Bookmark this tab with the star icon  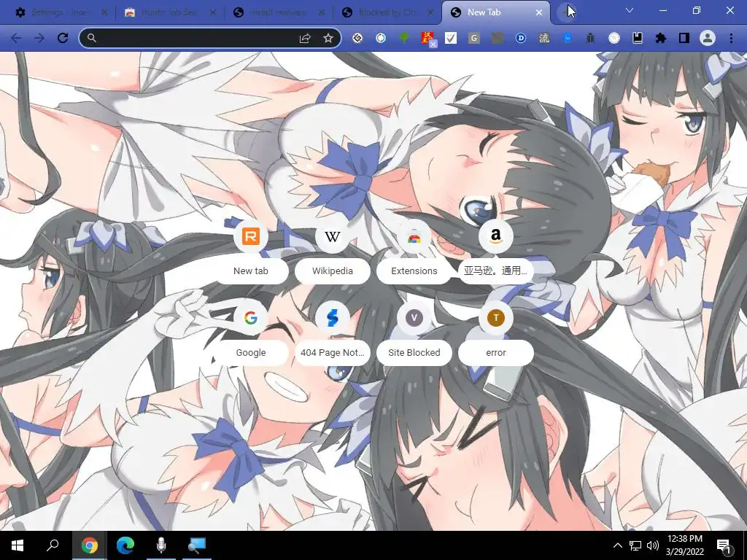click(x=328, y=38)
